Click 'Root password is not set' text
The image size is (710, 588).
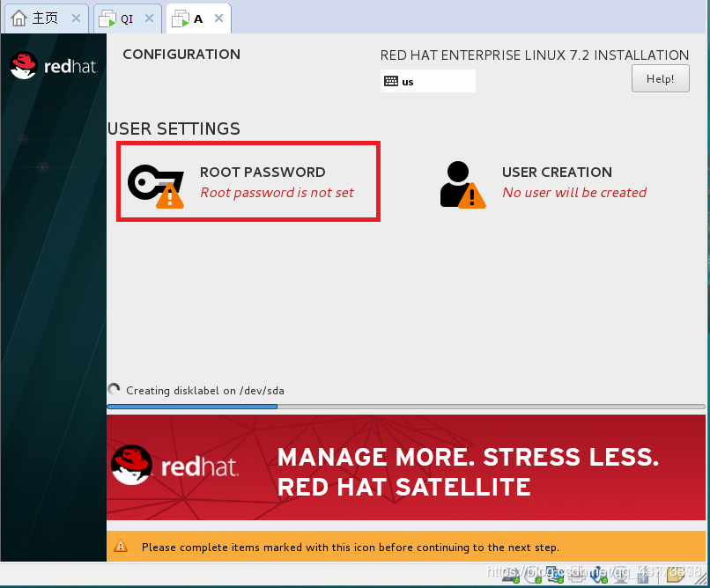pos(277,193)
